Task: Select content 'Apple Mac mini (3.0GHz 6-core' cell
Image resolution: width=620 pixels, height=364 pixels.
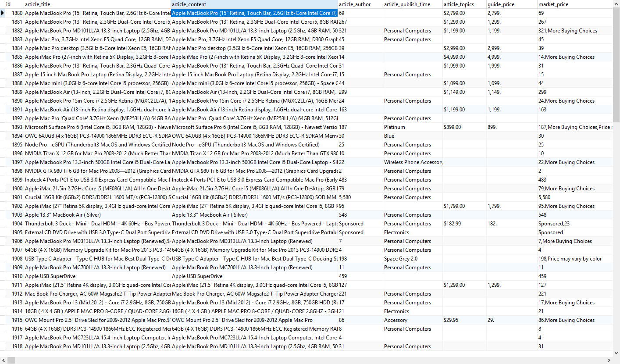Action: pos(254,83)
